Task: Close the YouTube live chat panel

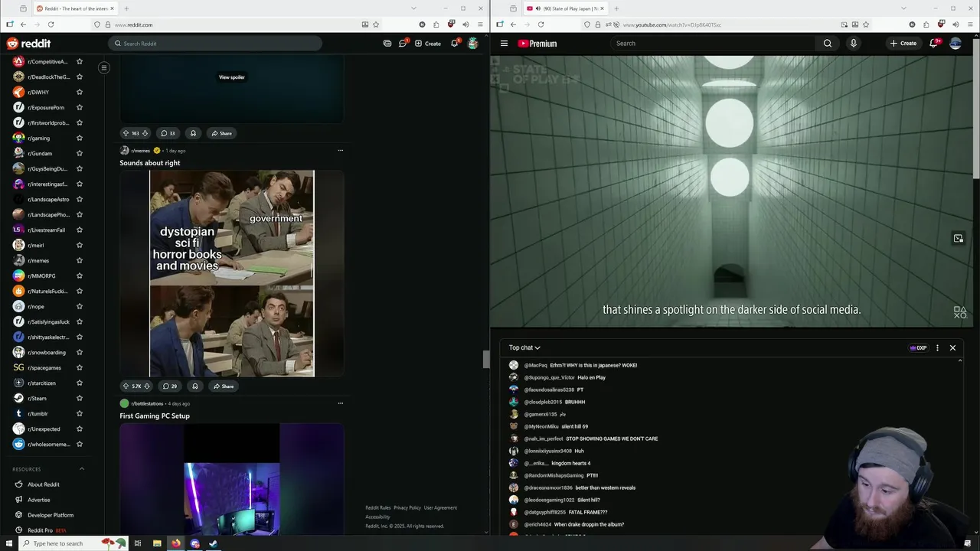Action: [952, 348]
